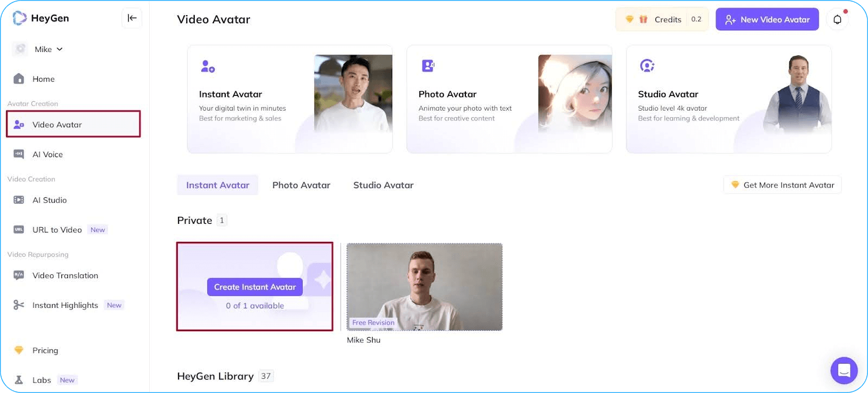Click the Private count badge 1

tap(221, 220)
